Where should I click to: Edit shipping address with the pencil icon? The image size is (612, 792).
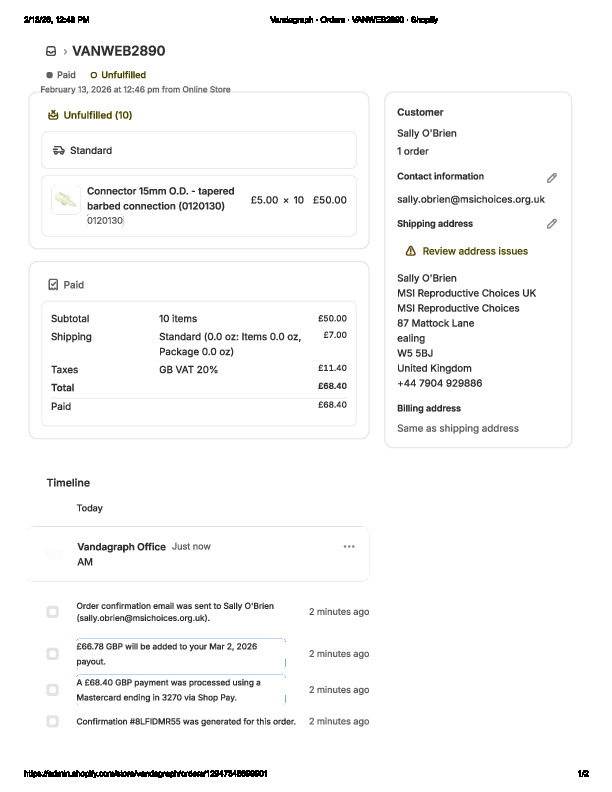[551, 224]
